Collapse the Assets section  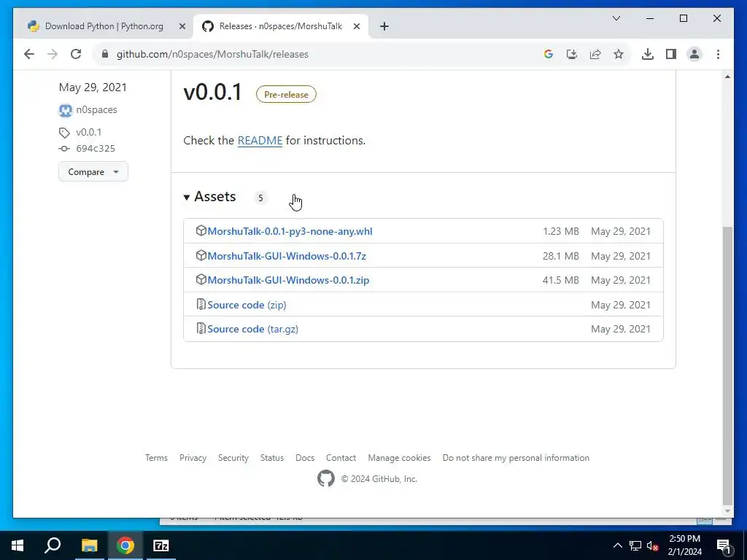pos(209,197)
